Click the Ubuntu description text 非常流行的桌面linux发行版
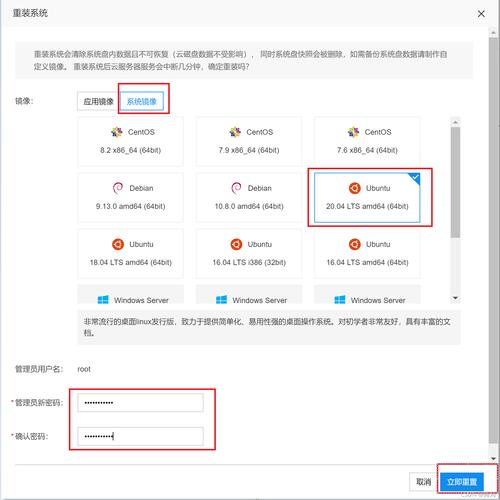 129,322
